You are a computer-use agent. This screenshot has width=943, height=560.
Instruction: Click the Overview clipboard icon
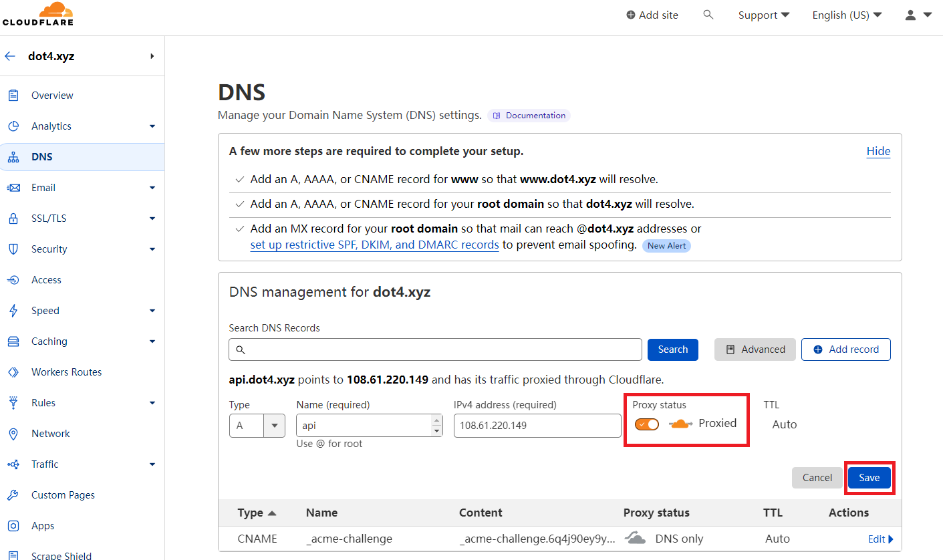click(x=13, y=96)
